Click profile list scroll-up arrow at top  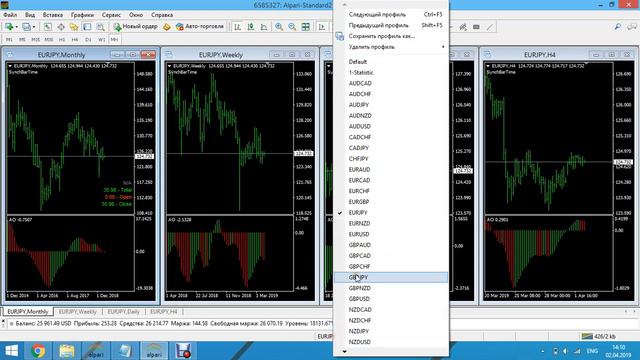(x=344, y=5)
